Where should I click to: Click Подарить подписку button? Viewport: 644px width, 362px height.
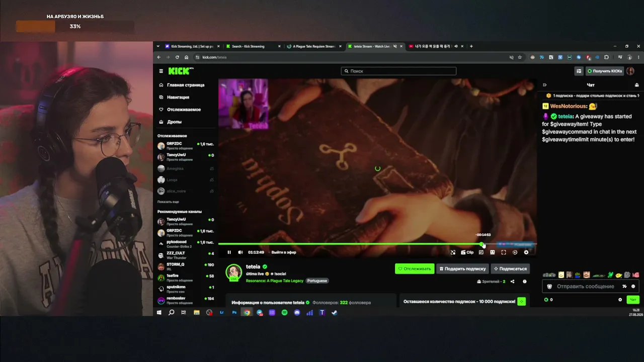tap(462, 268)
